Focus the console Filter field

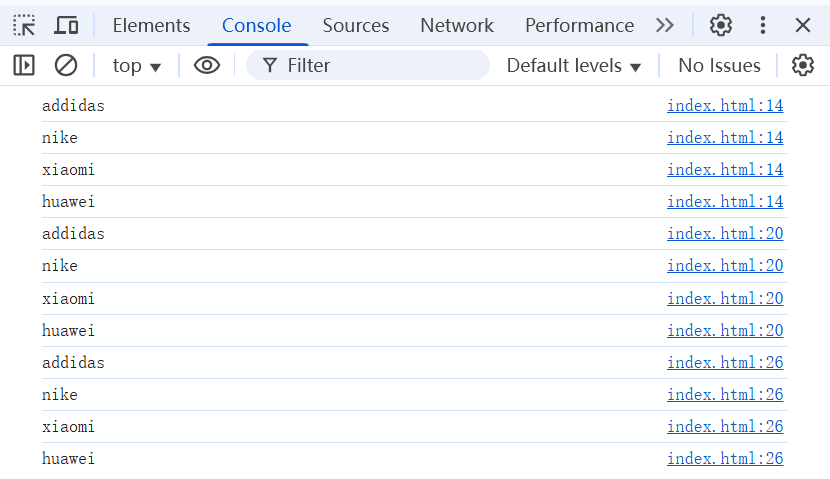368,66
